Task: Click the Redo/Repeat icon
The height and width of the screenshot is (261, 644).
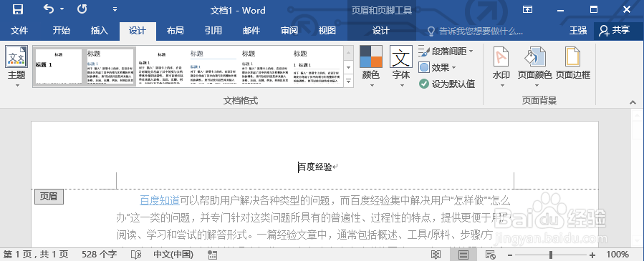Action: [82, 9]
